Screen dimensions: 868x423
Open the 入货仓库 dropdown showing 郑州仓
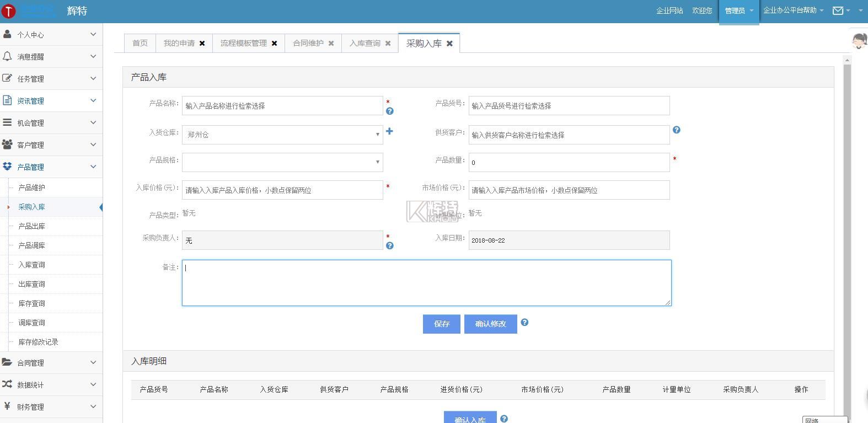[282, 135]
